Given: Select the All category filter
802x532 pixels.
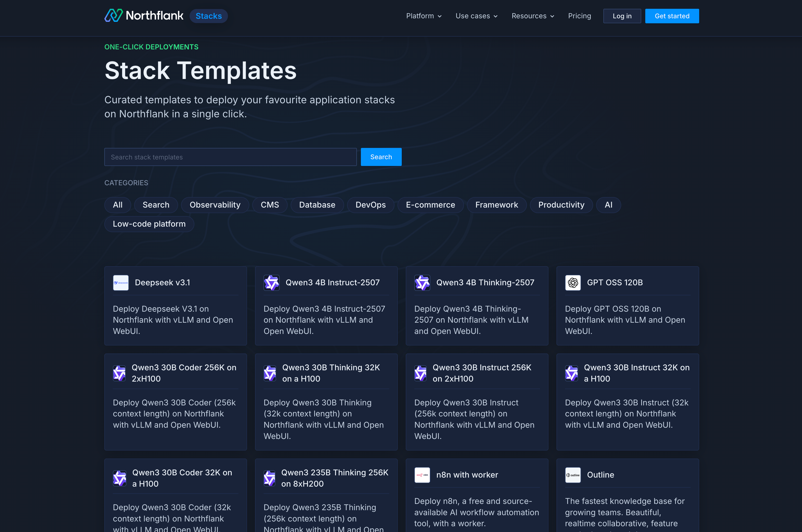Looking at the screenshot, I should [117, 205].
